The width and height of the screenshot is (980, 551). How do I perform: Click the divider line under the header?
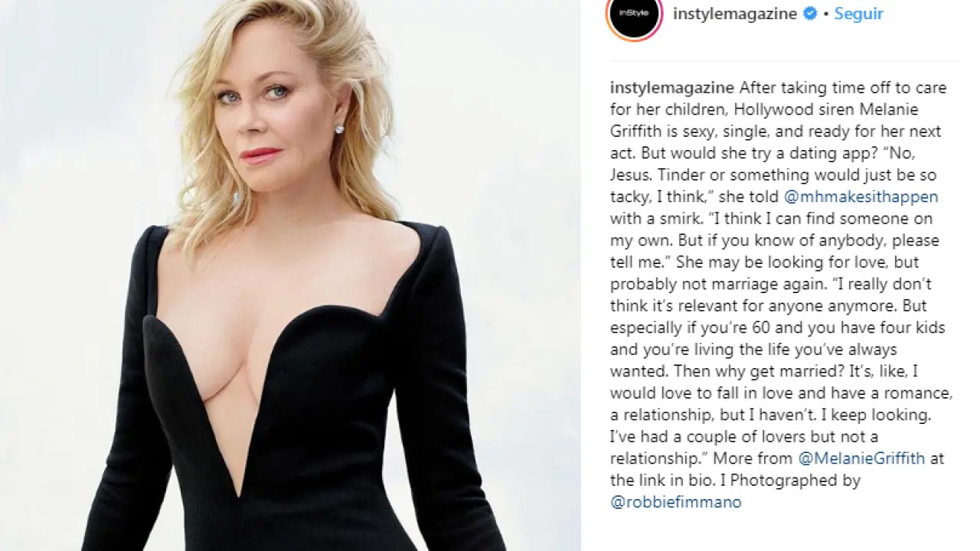click(x=784, y=60)
